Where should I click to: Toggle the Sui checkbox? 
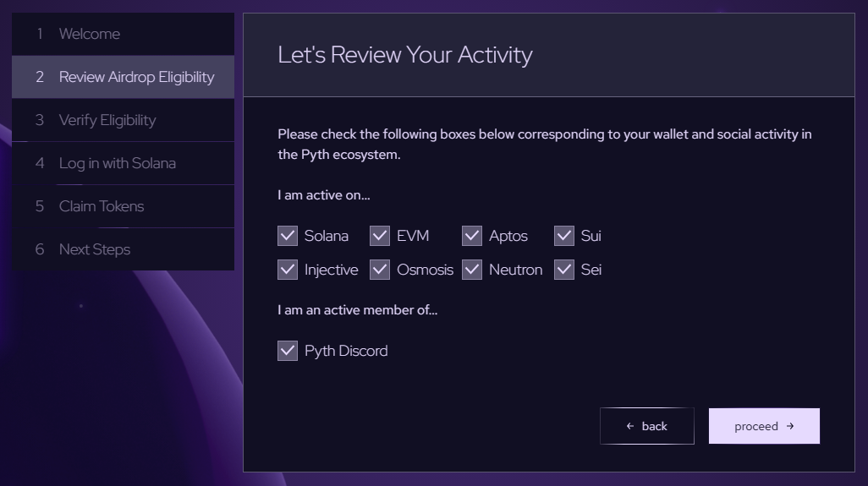click(564, 236)
